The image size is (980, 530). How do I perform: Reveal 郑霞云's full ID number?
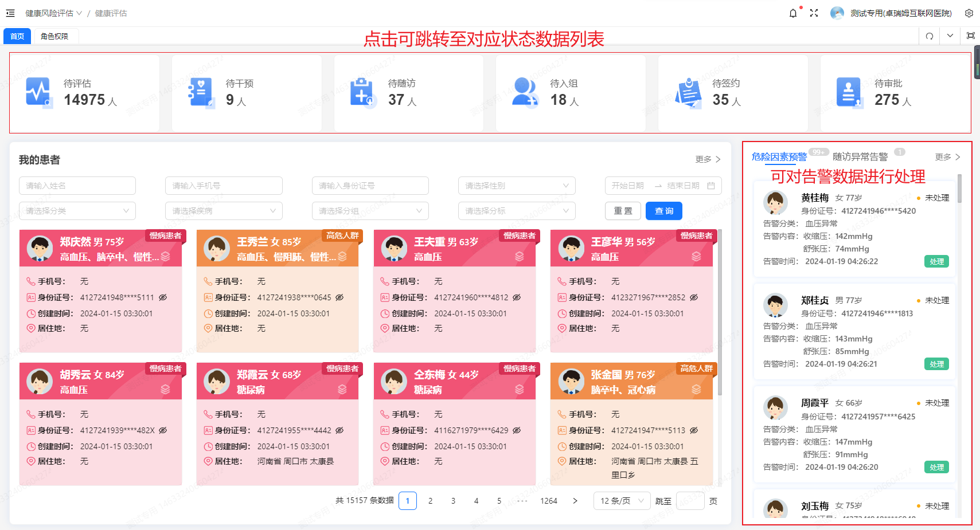[339, 430]
